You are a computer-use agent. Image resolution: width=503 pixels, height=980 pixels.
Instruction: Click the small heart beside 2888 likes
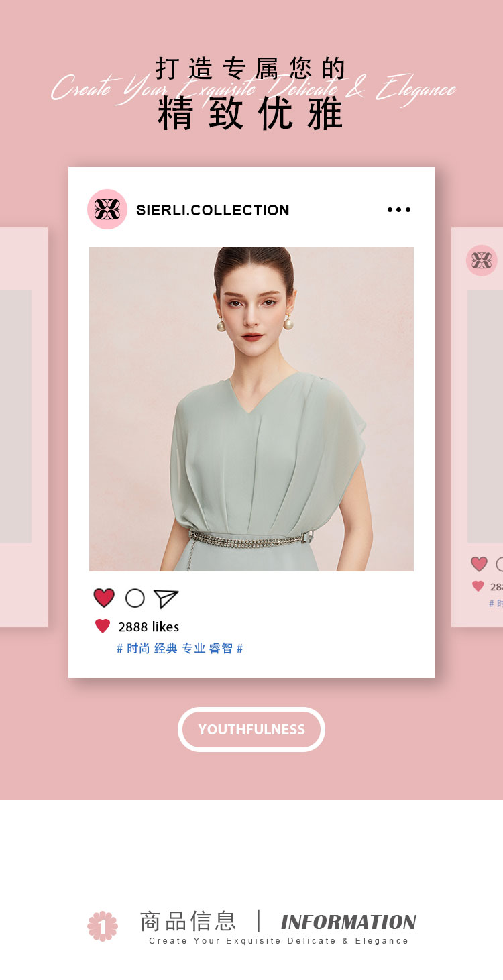(x=103, y=627)
